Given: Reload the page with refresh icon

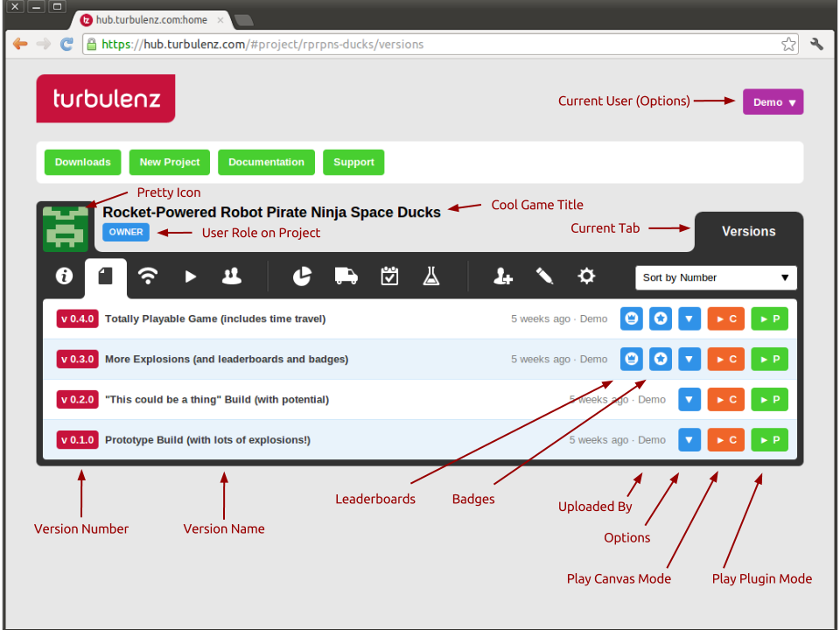Looking at the screenshot, I should coord(66,44).
